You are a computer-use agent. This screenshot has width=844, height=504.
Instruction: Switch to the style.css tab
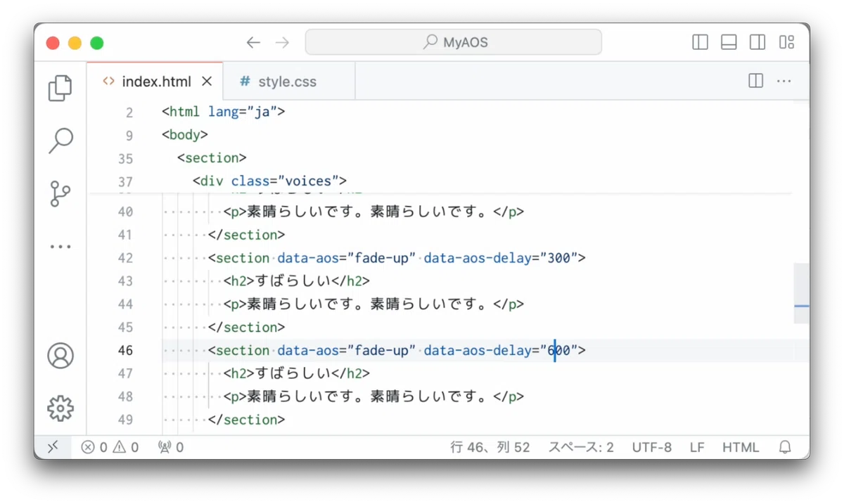(x=288, y=82)
